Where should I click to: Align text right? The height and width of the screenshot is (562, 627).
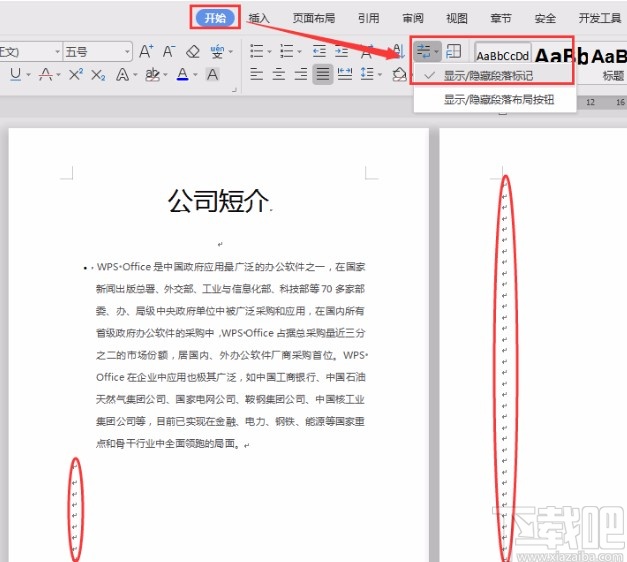click(x=301, y=74)
